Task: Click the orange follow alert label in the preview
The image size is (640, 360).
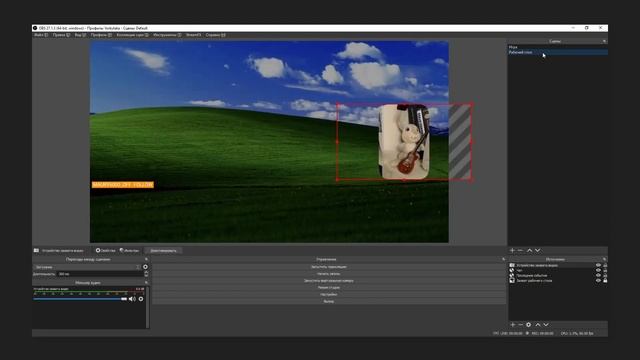Action: 122,184
